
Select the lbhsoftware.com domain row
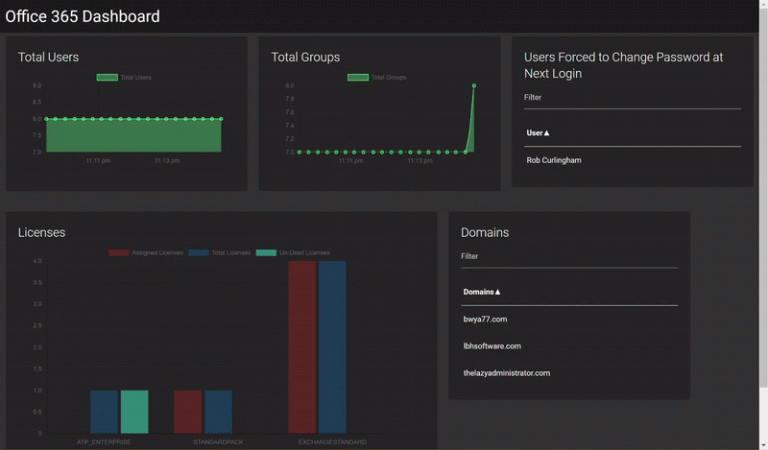pos(569,346)
